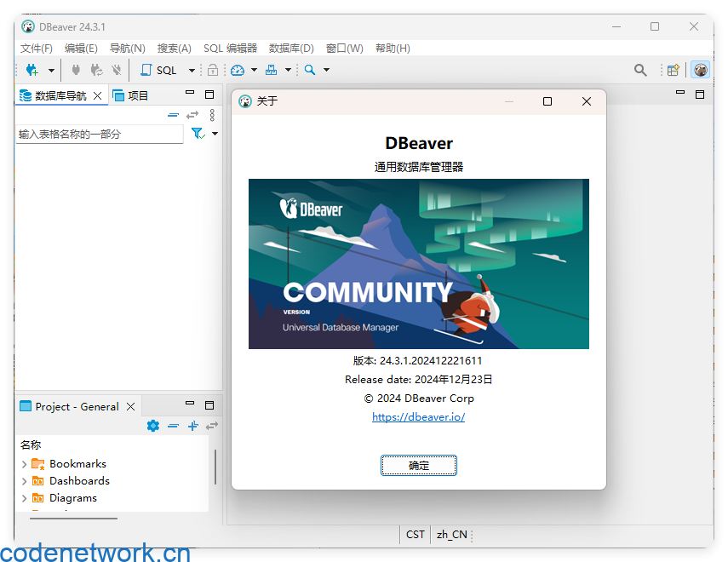This screenshot has width=728, height=562.
Task: Click the Project panel horizontal scrollbar
Action: coord(73,519)
